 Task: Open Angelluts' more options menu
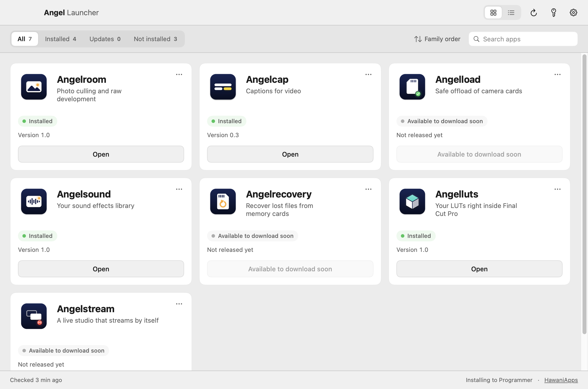point(558,189)
